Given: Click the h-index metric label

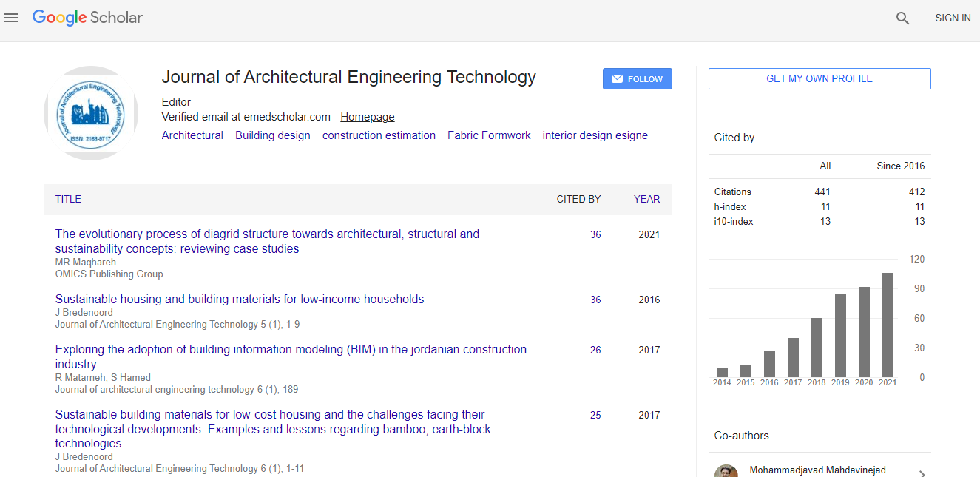Looking at the screenshot, I should [730, 207].
